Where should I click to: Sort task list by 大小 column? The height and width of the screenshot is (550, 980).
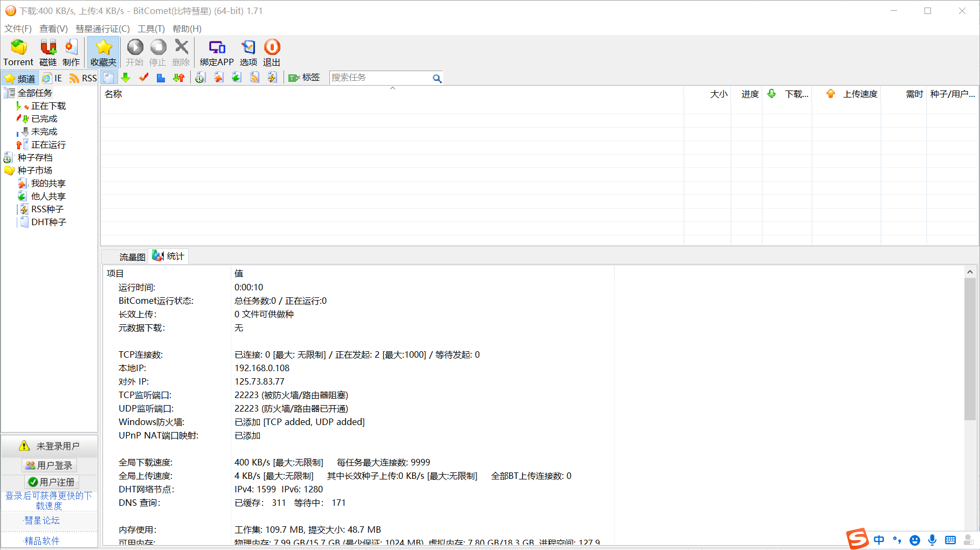708,94
